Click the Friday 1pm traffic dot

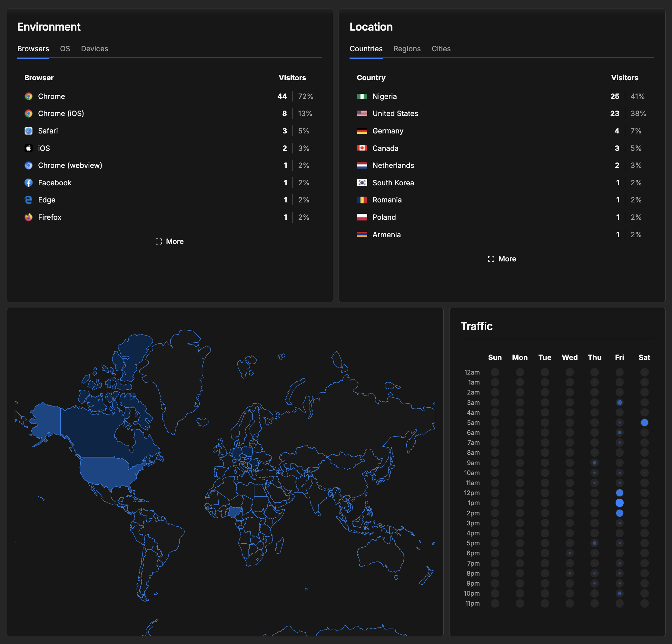coord(619,503)
